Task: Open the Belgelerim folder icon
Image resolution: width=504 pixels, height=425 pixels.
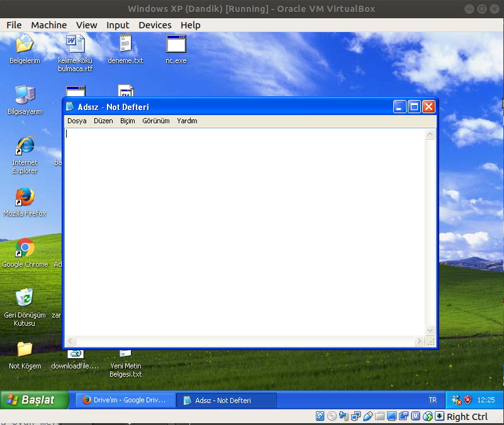Action: (x=25, y=43)
